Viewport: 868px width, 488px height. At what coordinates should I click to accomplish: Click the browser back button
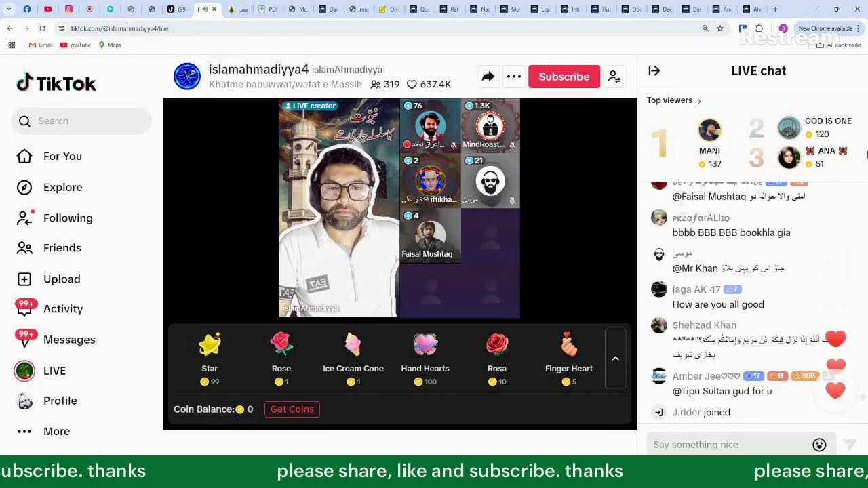pos(9,28)
